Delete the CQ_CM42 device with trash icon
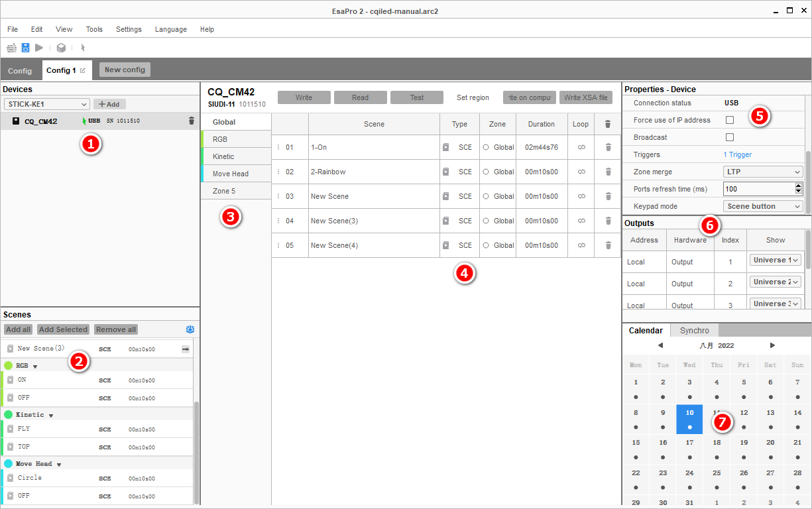Screen dimensions: 812x509 pos(192,121)
